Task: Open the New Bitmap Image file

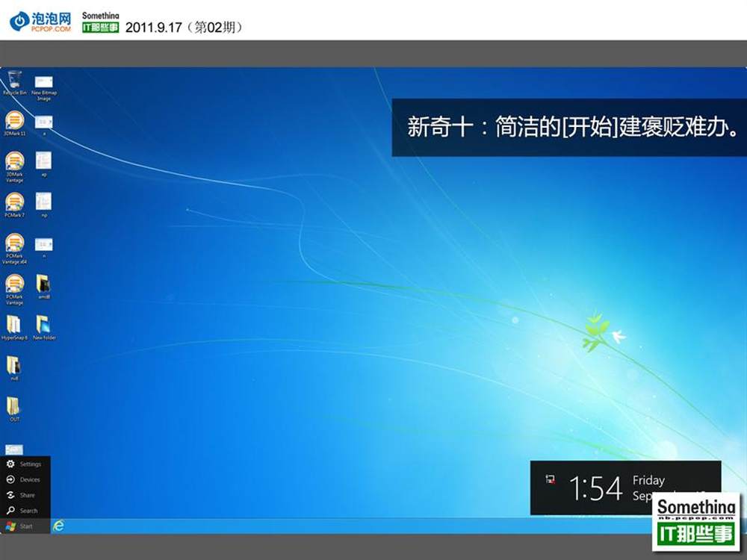Action: 44,87
